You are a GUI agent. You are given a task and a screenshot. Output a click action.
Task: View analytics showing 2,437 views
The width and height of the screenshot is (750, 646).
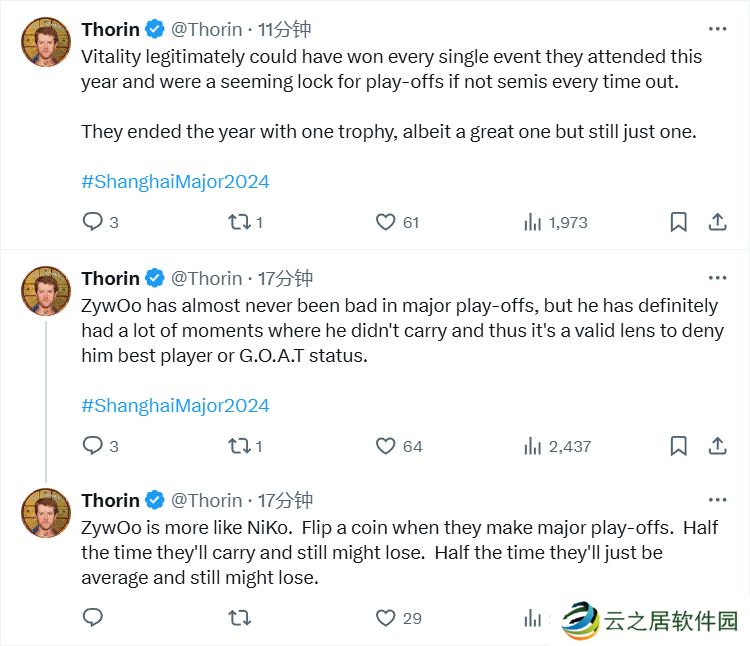coord(533,446)
